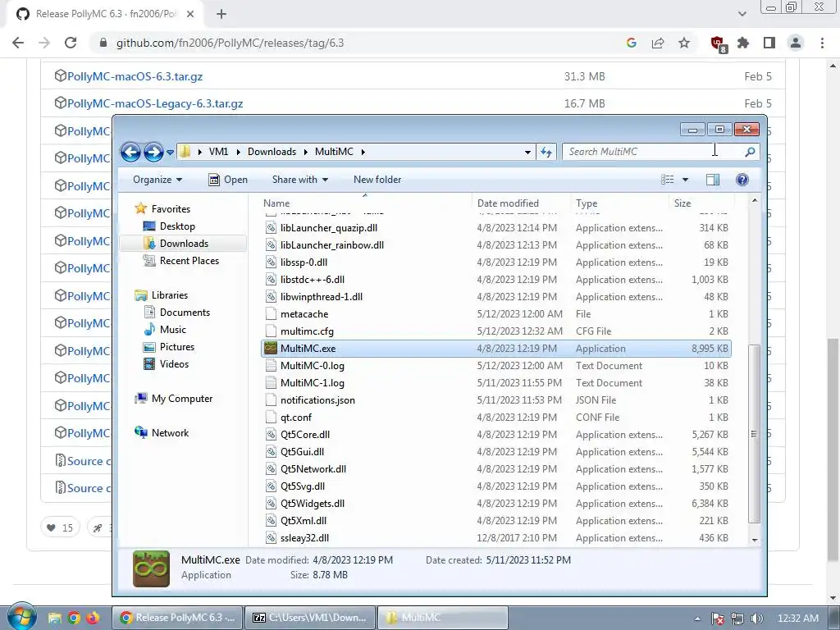The height and width of the screenshot is (630, 840).
Task: Go forward with Explorer's forward arrow
Action: tap(153, 152)
